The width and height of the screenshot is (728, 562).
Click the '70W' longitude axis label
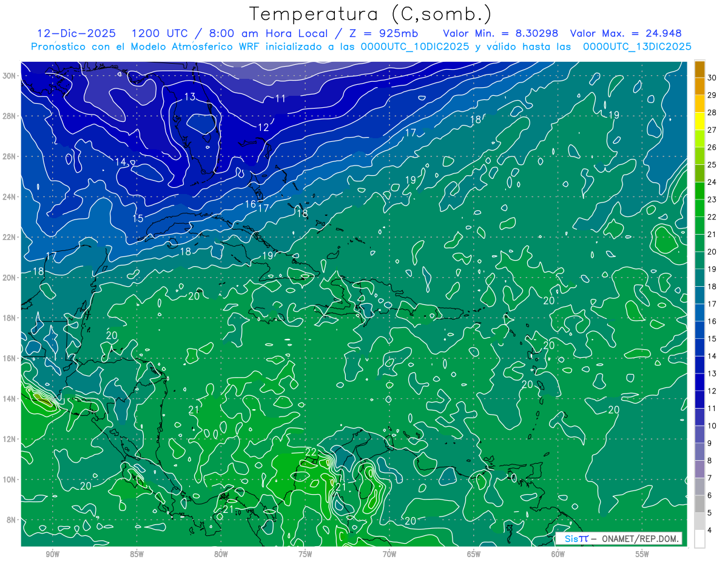click(x=389, y=554)
